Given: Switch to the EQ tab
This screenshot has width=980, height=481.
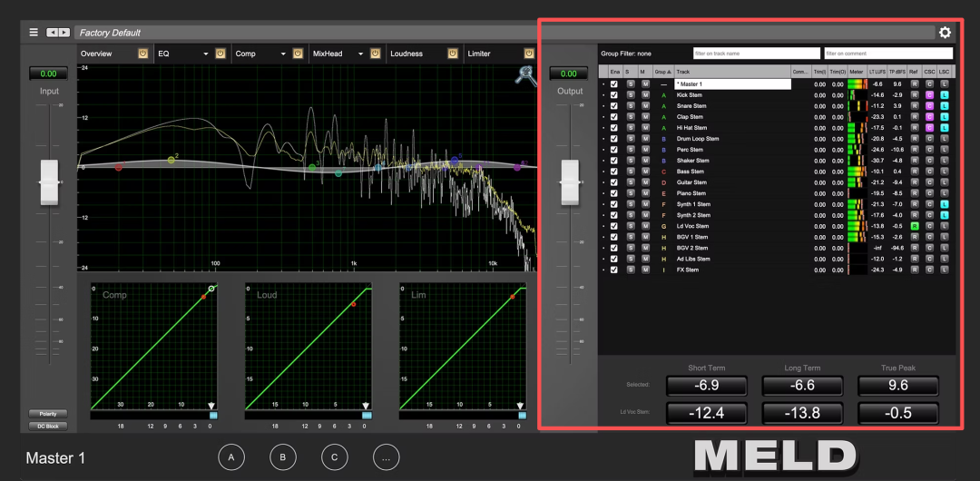Looking at the screenshot, I should [x=163, y=54].
